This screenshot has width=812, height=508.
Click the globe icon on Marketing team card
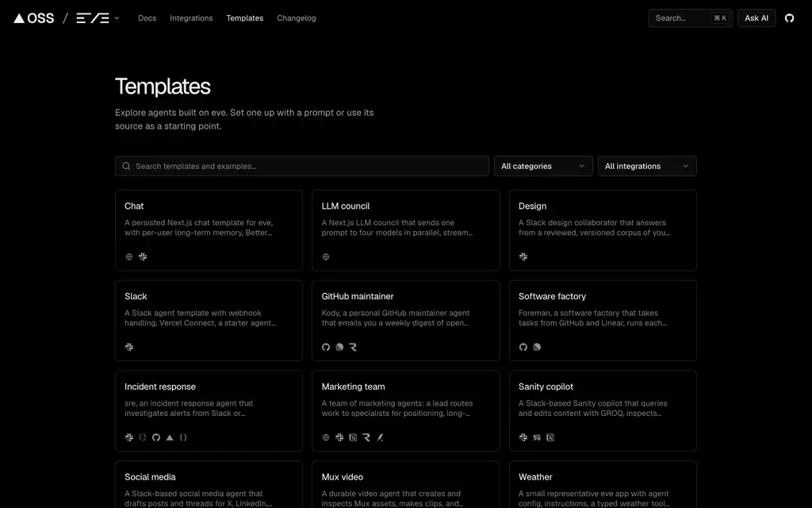pos(326,437)
